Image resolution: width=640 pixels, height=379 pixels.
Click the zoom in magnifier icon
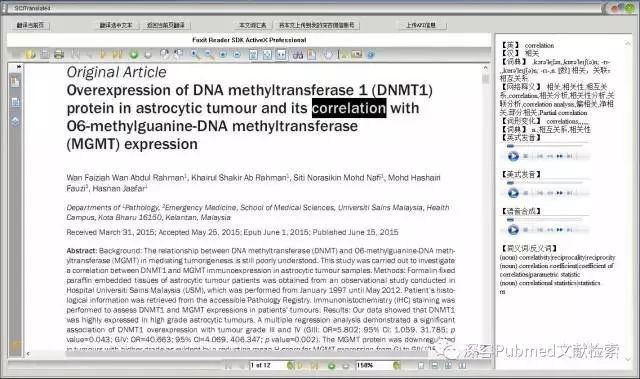pos(196,54)
